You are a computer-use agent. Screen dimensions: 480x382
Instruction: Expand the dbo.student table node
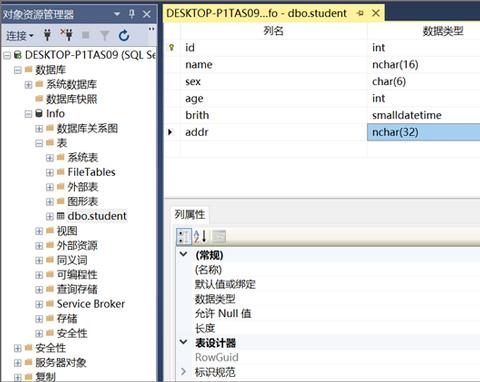point(50,216)
